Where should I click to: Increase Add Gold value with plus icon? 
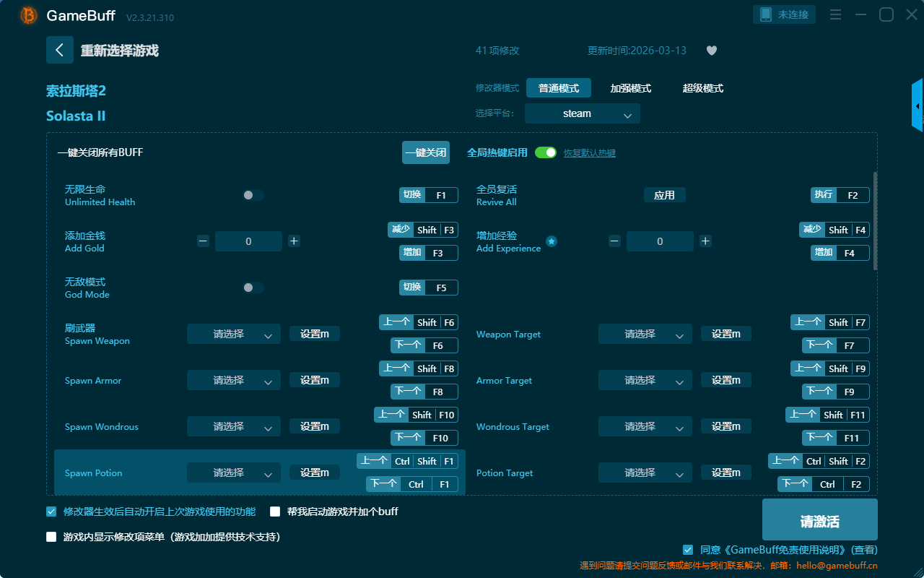point(294,241)
